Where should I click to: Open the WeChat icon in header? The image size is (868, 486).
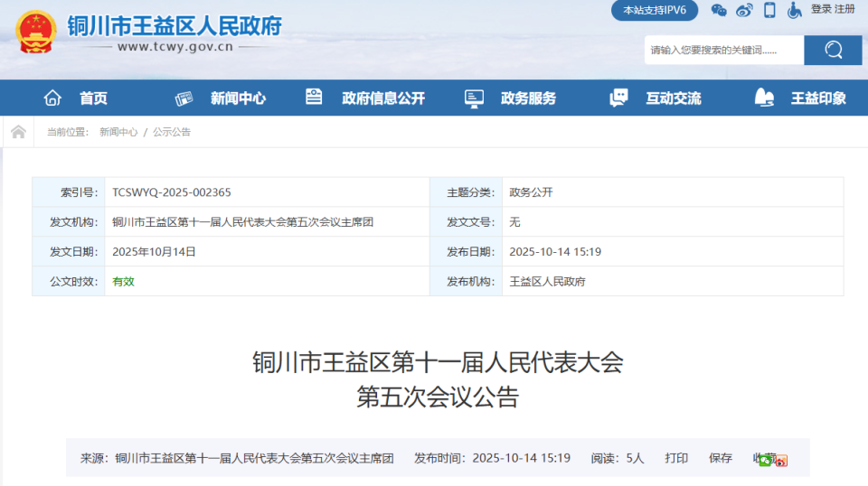point(719,10)
